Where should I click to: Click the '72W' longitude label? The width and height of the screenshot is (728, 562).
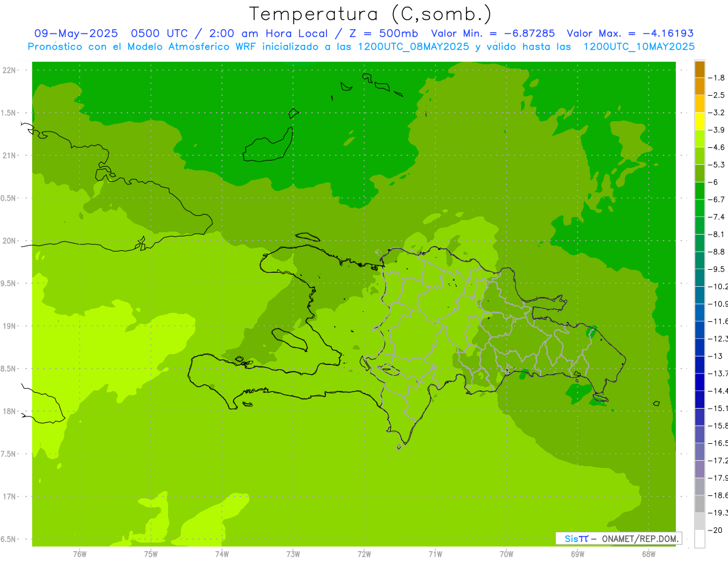click(364, 554)
